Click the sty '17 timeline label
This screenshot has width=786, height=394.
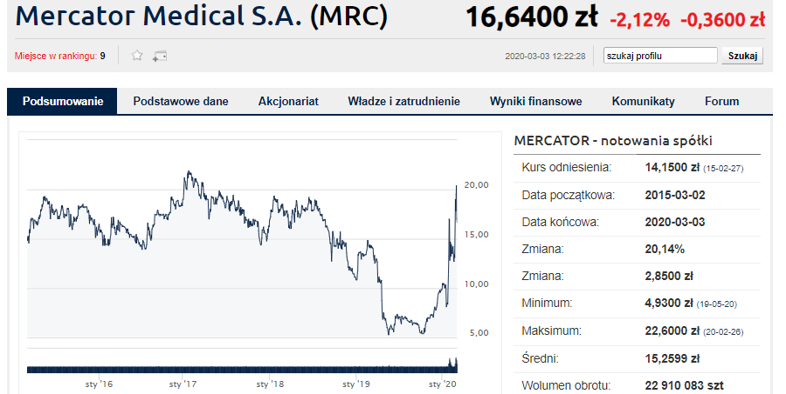[x=182, y=384]
